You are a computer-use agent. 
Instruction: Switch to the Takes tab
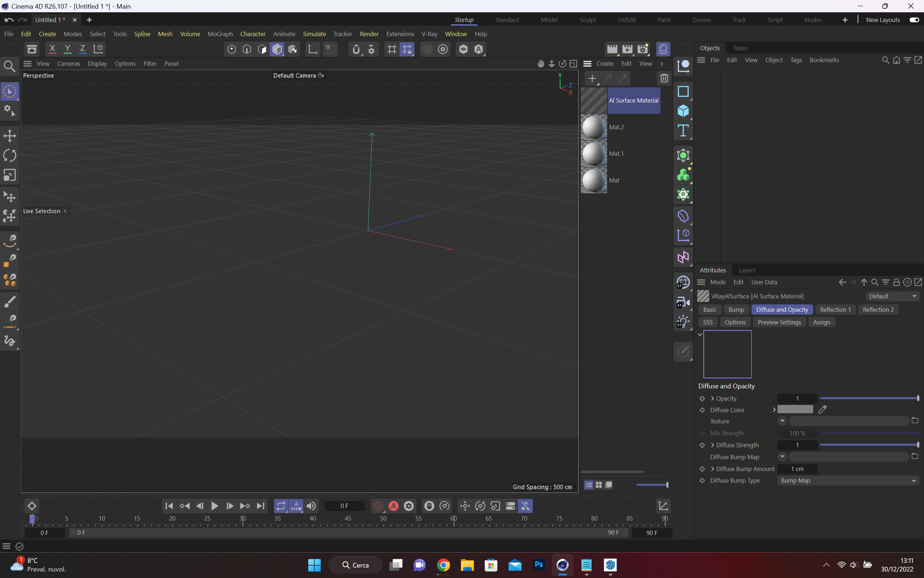[x=740, y=48]
